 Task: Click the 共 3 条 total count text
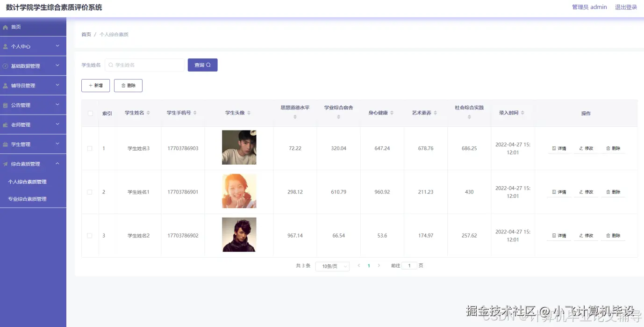tap(303, 266)
